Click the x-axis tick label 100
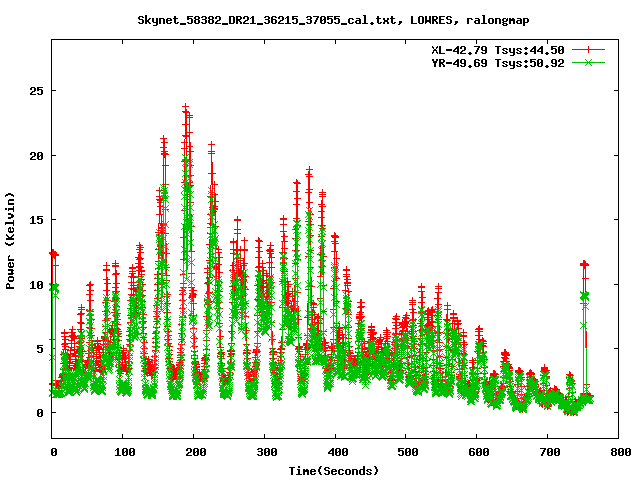Image resolution: width=640 pixels, height=480 pixels. [124, 452]
